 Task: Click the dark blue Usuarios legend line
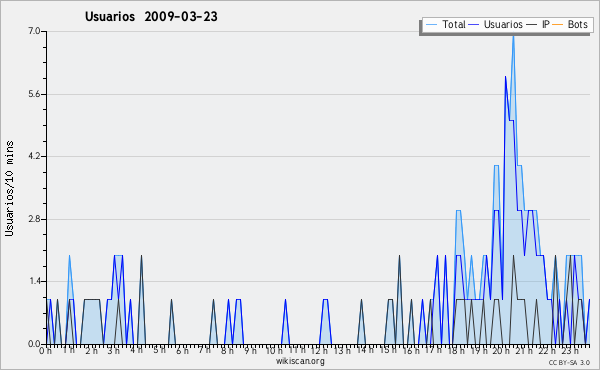point(473,25)
